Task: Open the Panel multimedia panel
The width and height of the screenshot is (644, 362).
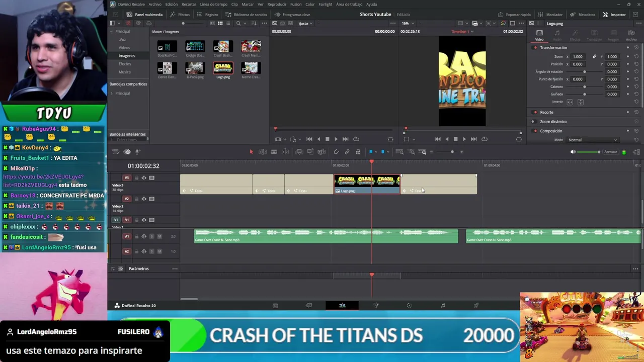Action: (144, 15)
